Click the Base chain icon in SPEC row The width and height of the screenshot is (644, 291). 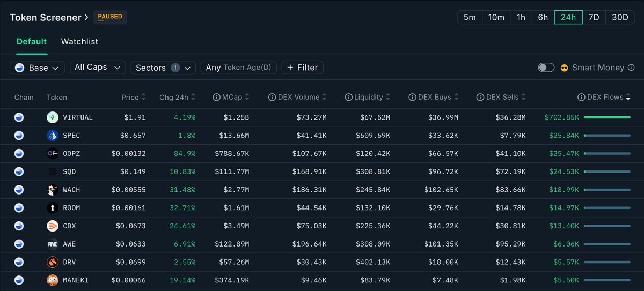click(19, 136)
